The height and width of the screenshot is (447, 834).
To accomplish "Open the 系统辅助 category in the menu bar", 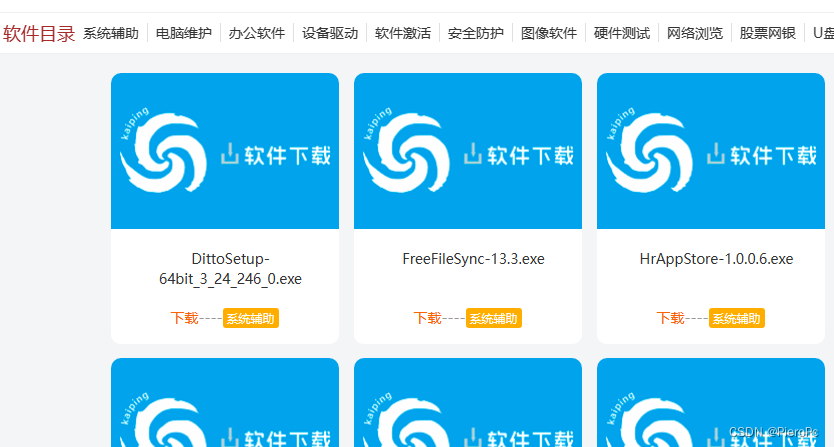I will click(x=111, y=33).
